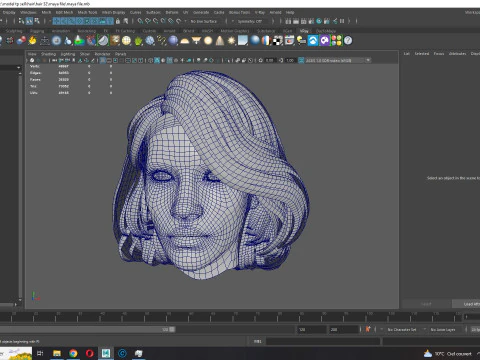The image size is (480, 360).
Task: Toggle the last blue selection mask icon
Action: pyautogui.click(x=110, y=21)
